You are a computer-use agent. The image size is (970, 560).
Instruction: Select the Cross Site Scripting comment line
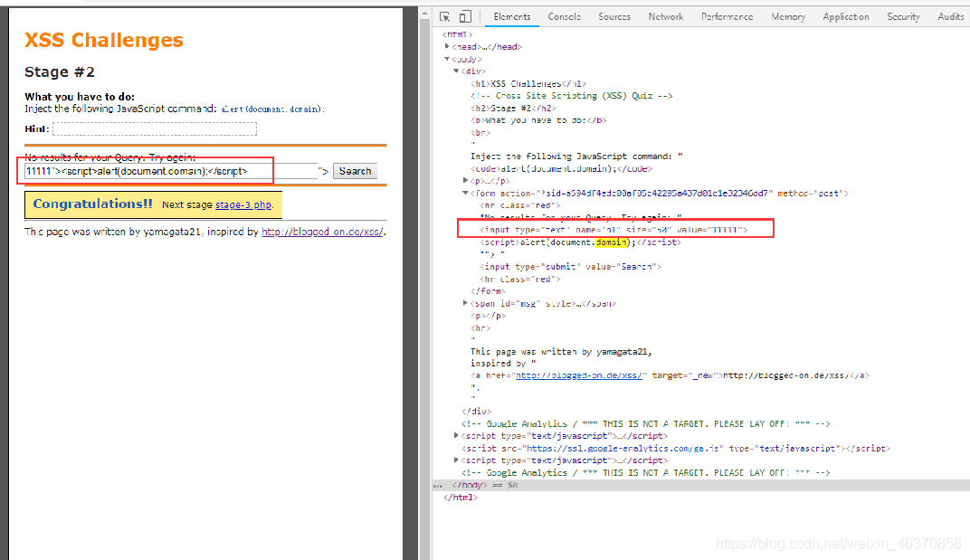572,96
